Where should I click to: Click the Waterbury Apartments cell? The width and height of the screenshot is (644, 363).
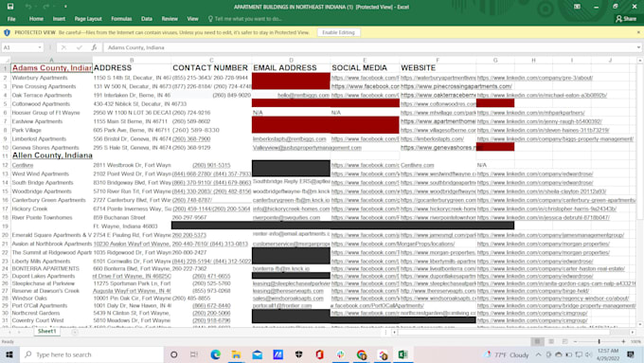52,78
